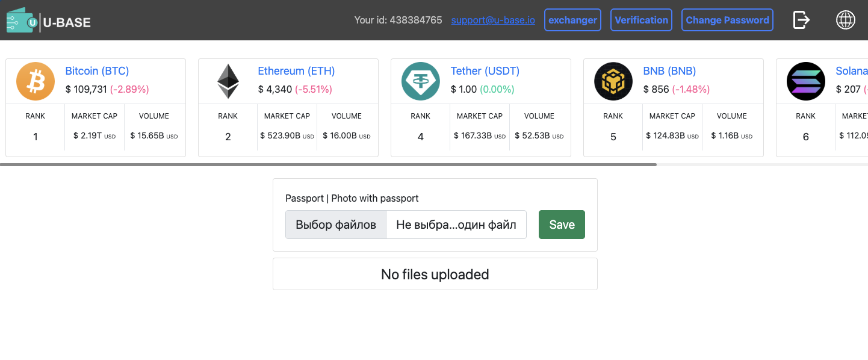Click the teal Tether coin icon
Screen dimensions: 868x360
[x=421, y=81]
